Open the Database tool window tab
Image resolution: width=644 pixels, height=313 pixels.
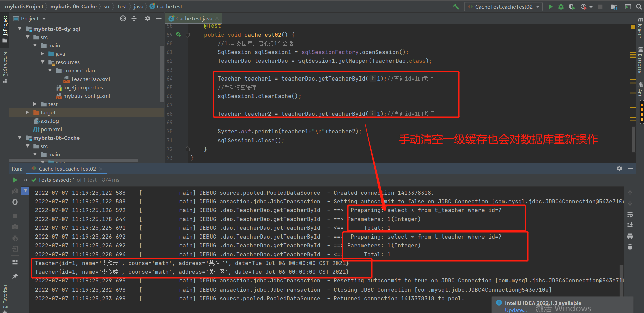[x=640, y=60]
